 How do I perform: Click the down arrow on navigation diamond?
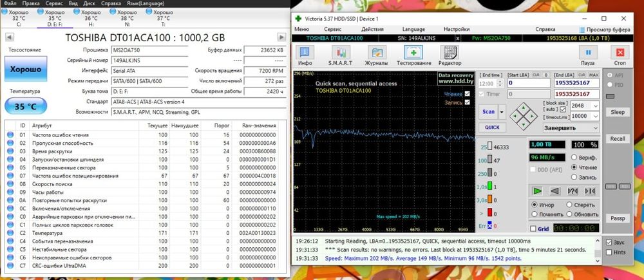point(524,124)
